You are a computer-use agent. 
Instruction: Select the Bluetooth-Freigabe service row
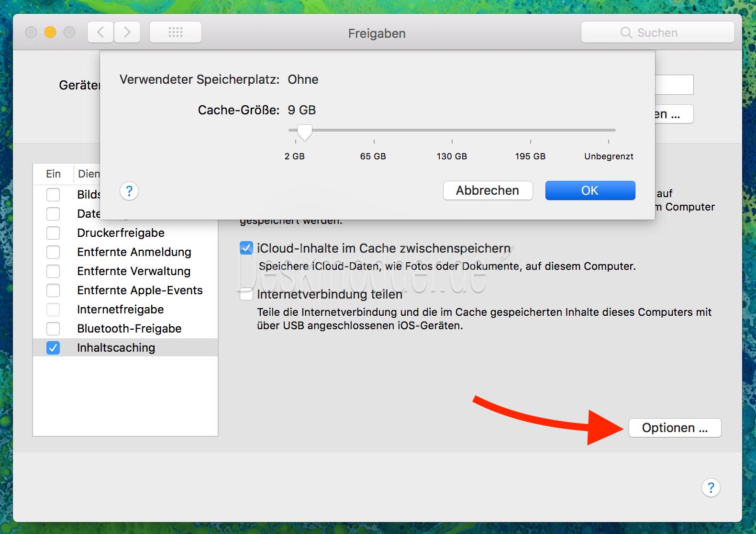pyautogui.click(x=125, y=329)
